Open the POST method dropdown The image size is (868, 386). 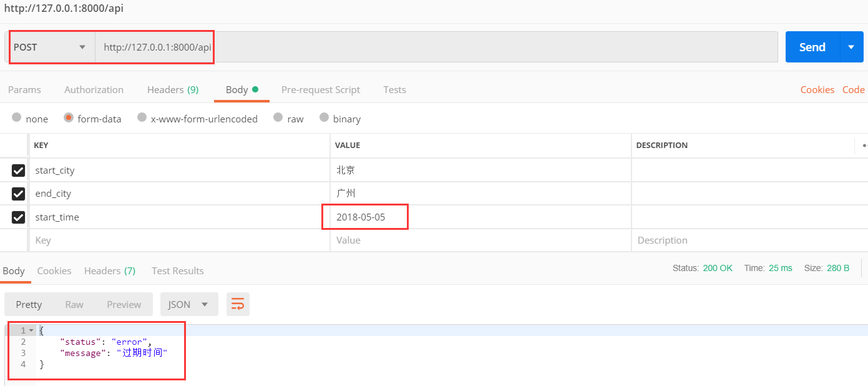(x=50, y=47)
